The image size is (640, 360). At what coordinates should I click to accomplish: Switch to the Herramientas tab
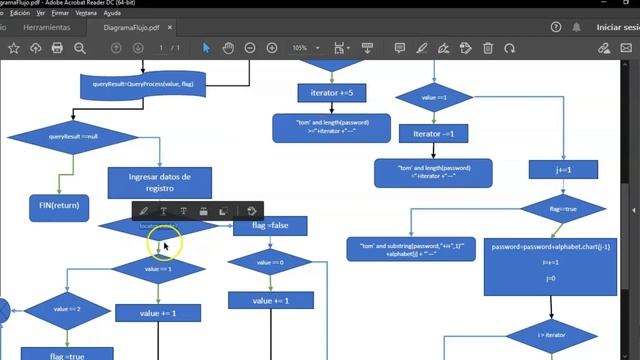(47, 27)
